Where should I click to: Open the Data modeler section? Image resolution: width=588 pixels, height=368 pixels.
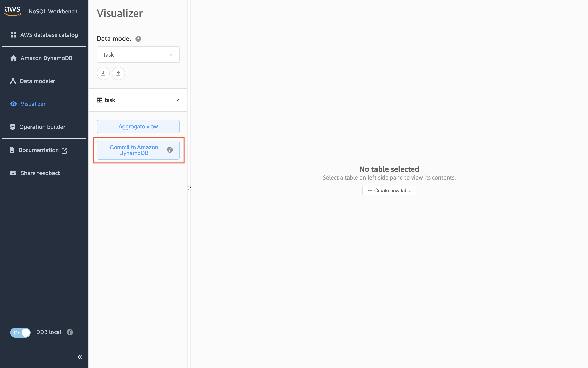coord(32,81)
